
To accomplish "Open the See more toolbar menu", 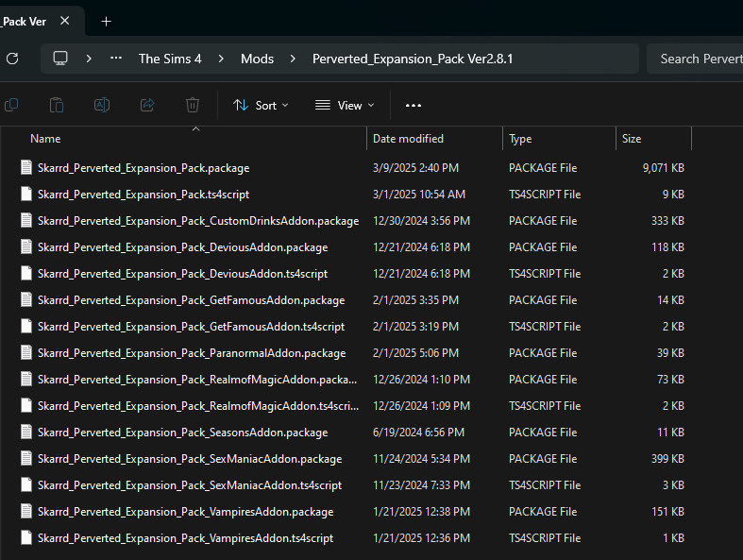I will coord(414,105).
